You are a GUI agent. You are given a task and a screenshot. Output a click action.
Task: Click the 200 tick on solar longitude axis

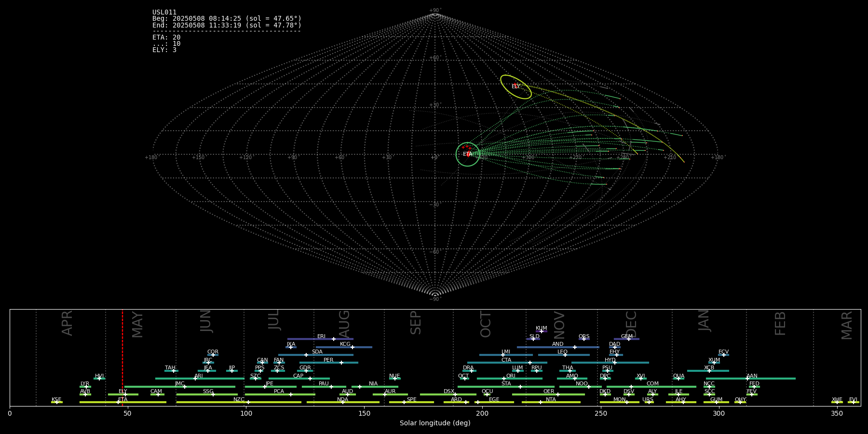(x=482, y=413)
